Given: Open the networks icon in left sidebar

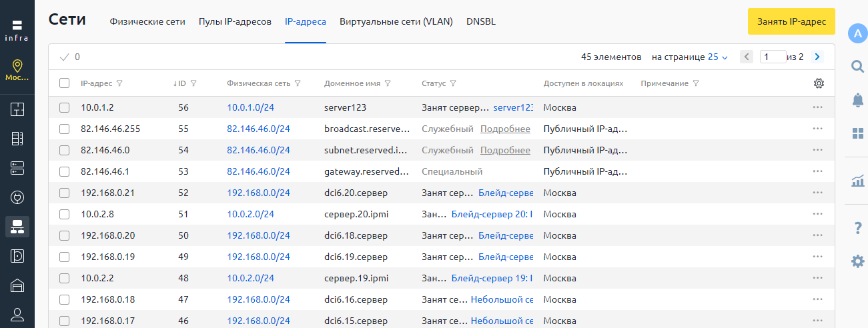Looking at the screenshot, I should tap(17, 227).
